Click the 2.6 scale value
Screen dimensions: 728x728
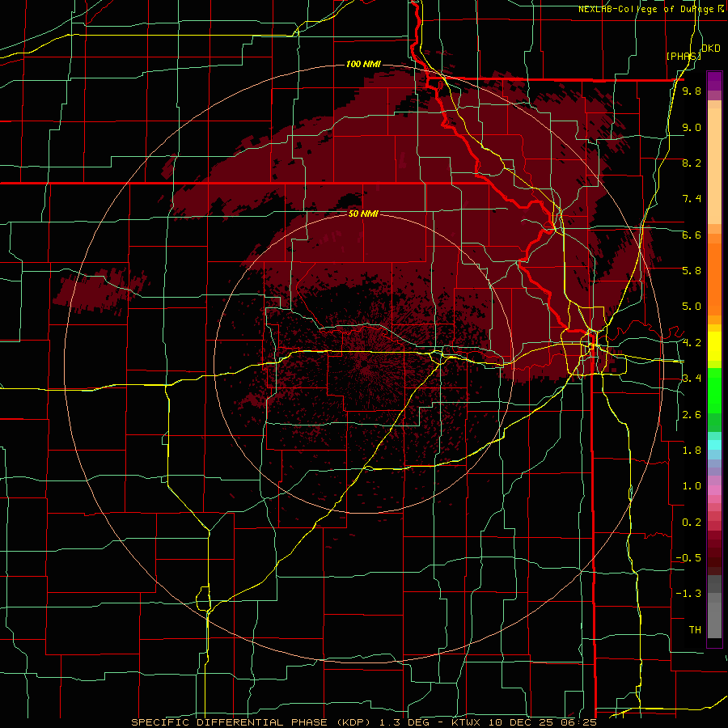692,415
